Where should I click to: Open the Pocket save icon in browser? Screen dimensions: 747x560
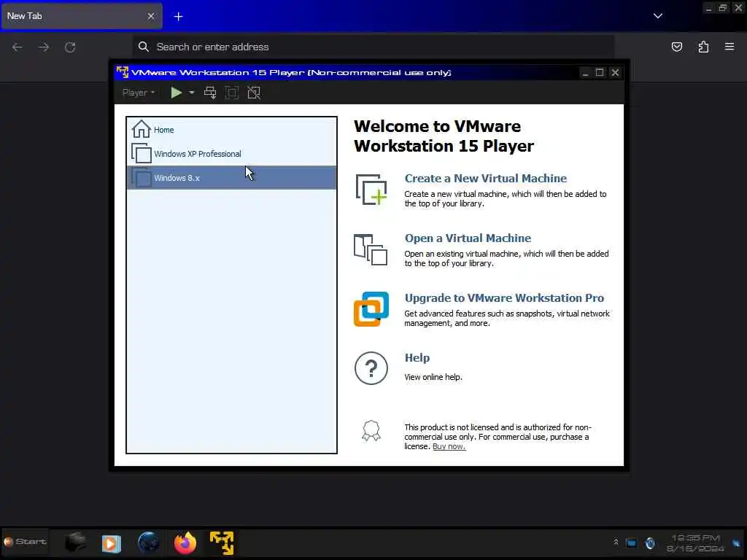[676, 47]
